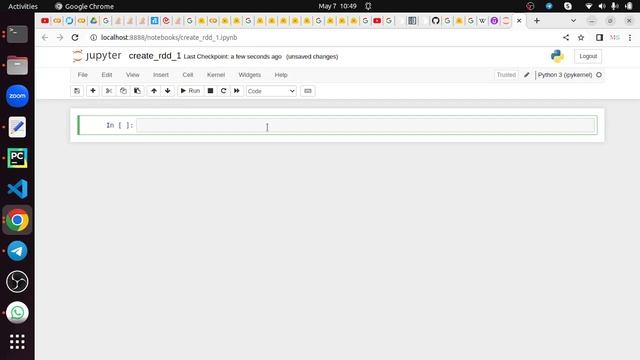Open the File menu
Image resolution: width=640 pixels, height=360 pixels.
click(x=83, y=75)
